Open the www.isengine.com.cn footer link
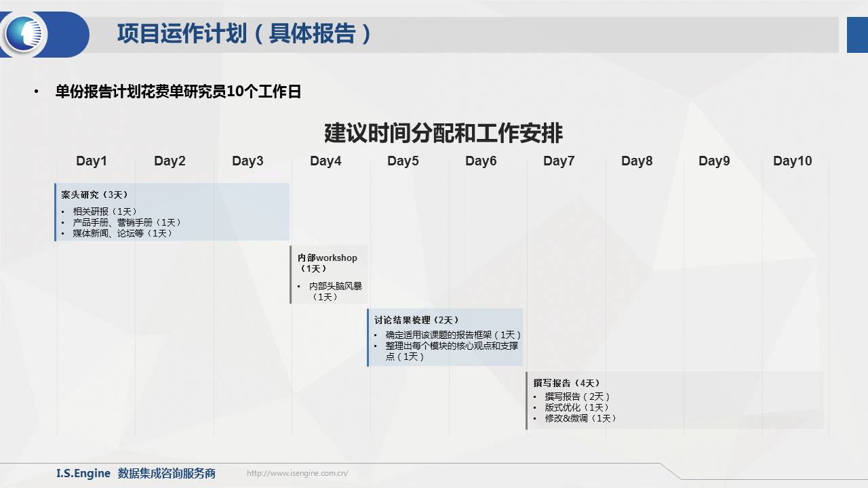The image size is (868, 488). tap(297, 474)
